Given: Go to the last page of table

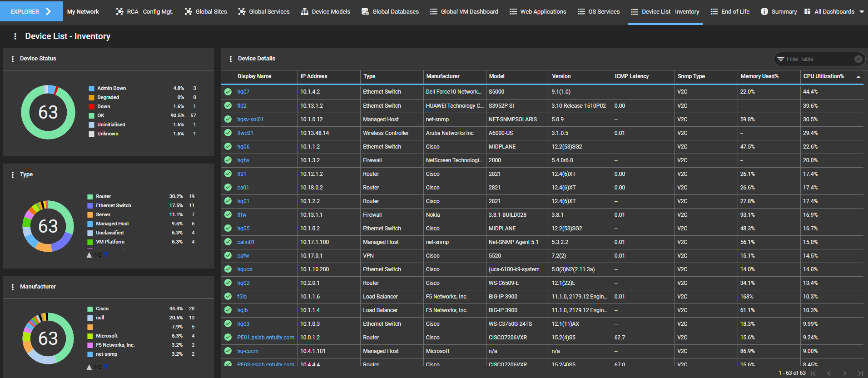Looking at the screenshot, I should (860, 373).
